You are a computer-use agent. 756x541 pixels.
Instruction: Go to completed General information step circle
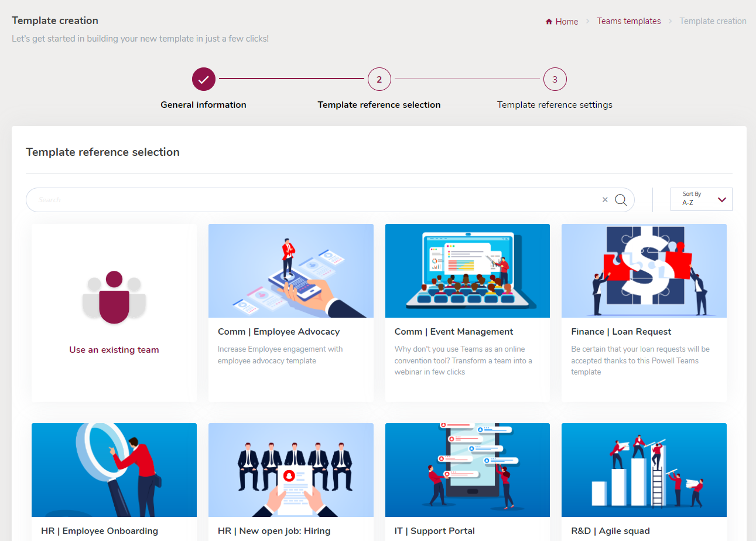(204, 79)
